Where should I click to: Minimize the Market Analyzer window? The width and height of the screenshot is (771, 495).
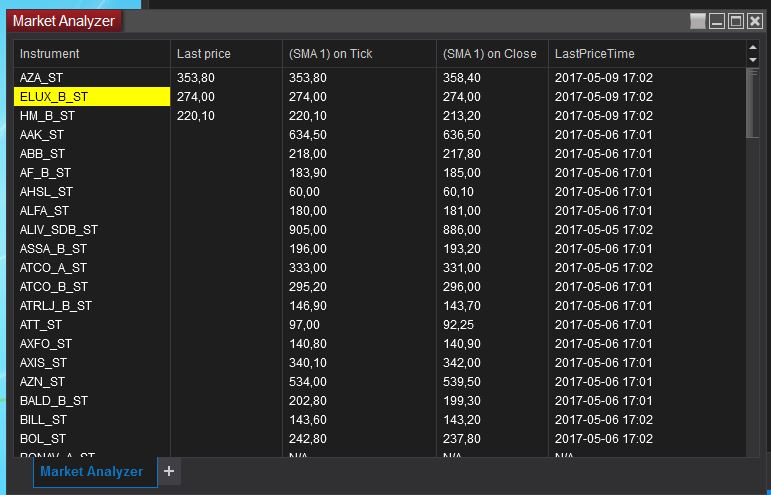pyautogui.click(x=717, y=21)
